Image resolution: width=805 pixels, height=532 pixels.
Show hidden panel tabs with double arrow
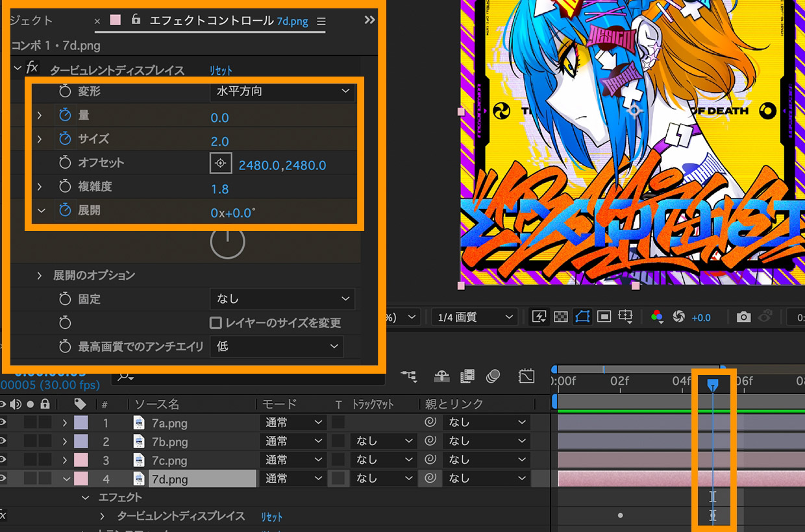point(370,20)
